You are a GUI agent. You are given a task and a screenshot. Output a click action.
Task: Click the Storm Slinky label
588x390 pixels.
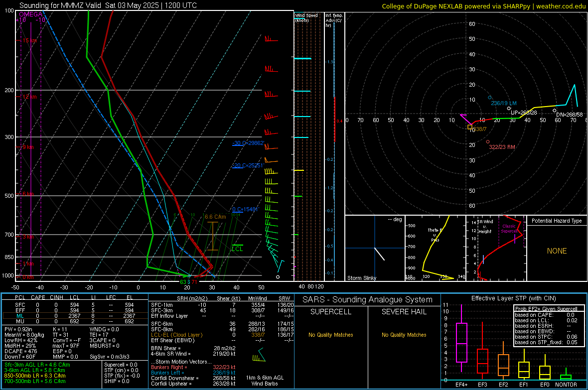click(x=361, y=278)
